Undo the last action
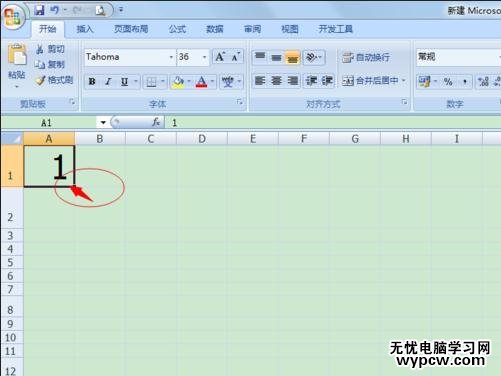Screen dimensions: 501x376 click(x=54, y=10)
